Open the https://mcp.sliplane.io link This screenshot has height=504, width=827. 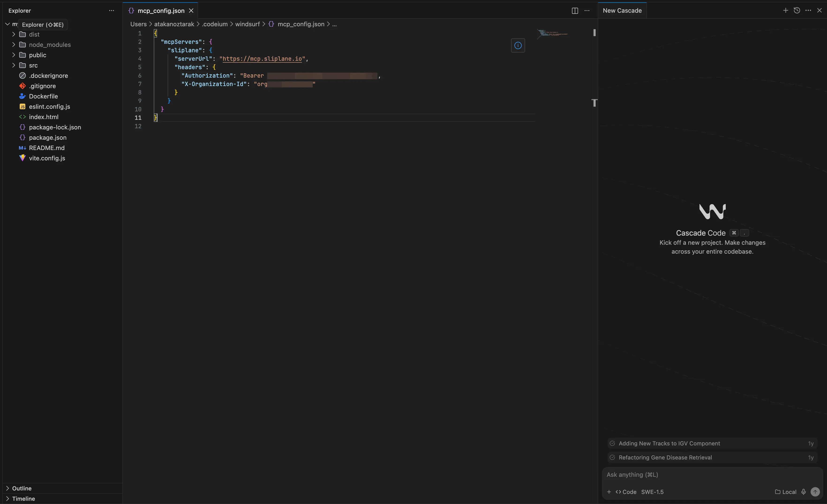click(x=262, y=59)
